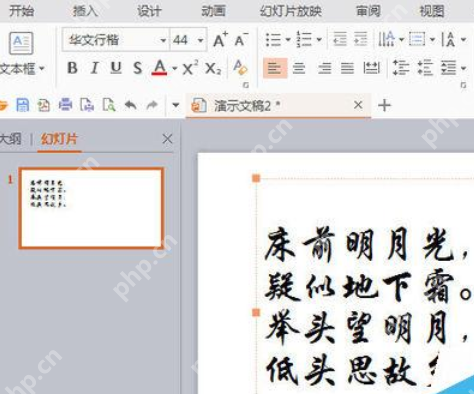
Task: Click align text box icon
Action: tap(417, 39)
